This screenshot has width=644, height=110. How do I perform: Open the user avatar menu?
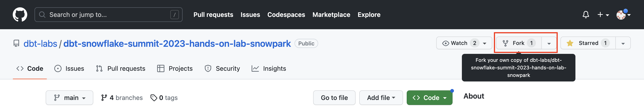[623, 15]
